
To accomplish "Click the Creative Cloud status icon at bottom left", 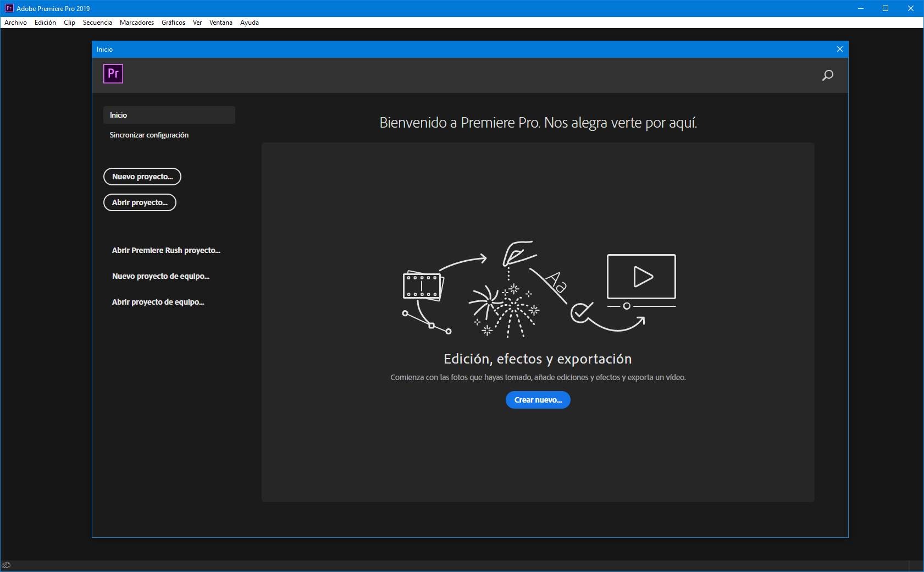I will click(x=6, y=565).
